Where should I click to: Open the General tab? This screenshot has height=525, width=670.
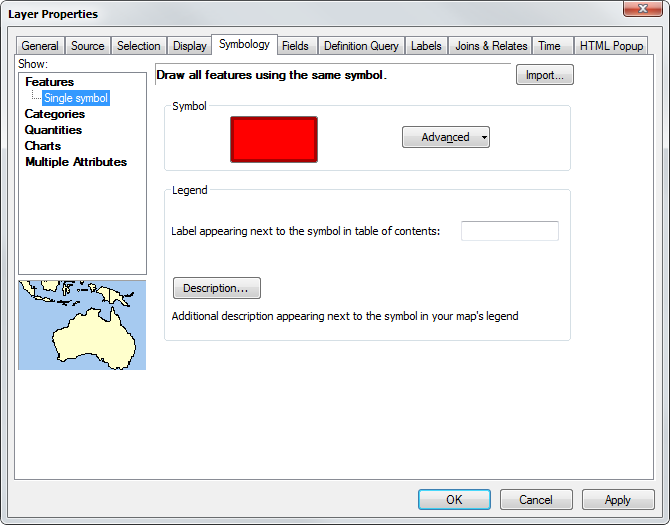click(x=40, y=46)
